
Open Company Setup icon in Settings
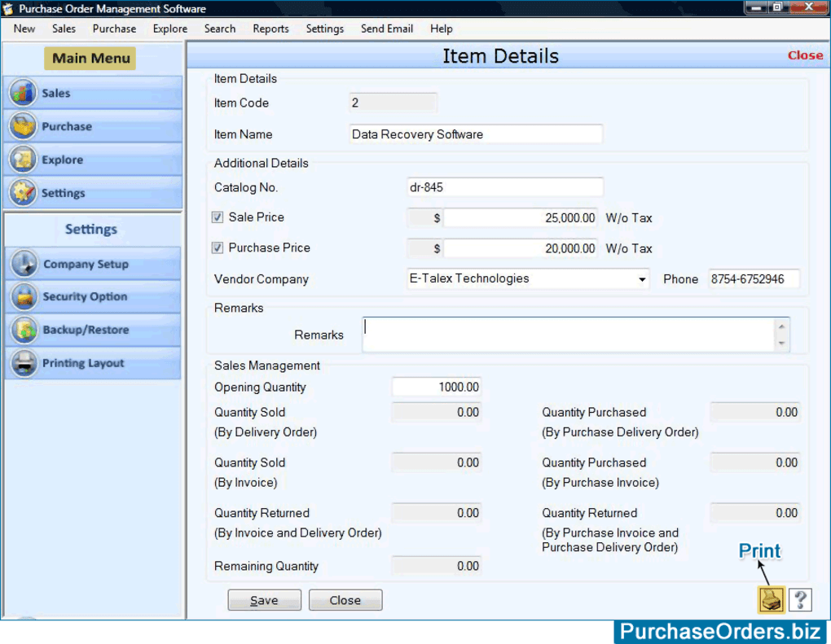tap(24, 264)
